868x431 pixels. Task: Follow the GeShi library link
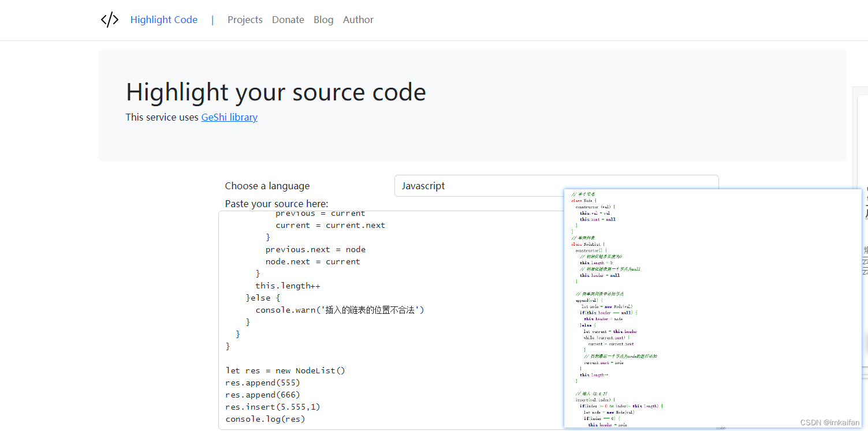click(229, 117)
